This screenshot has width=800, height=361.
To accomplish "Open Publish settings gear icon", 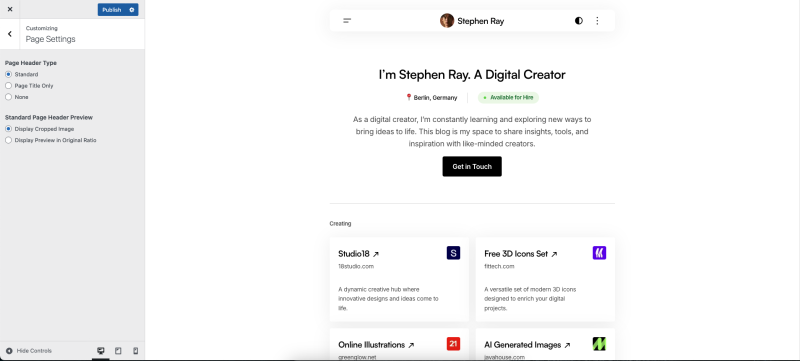I will [x=132, y=10].
